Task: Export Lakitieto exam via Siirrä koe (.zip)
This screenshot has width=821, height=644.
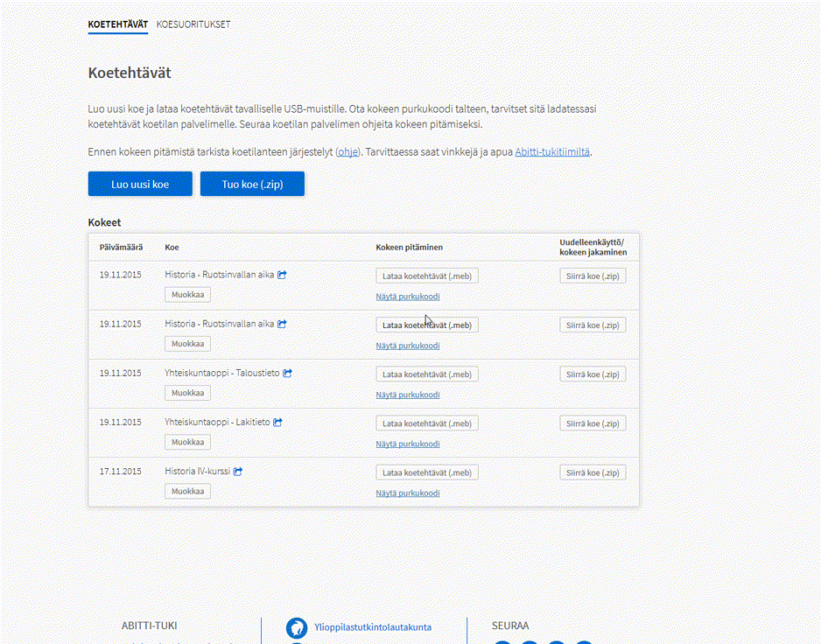Action: pyautogui.click(x=593, y=423)
